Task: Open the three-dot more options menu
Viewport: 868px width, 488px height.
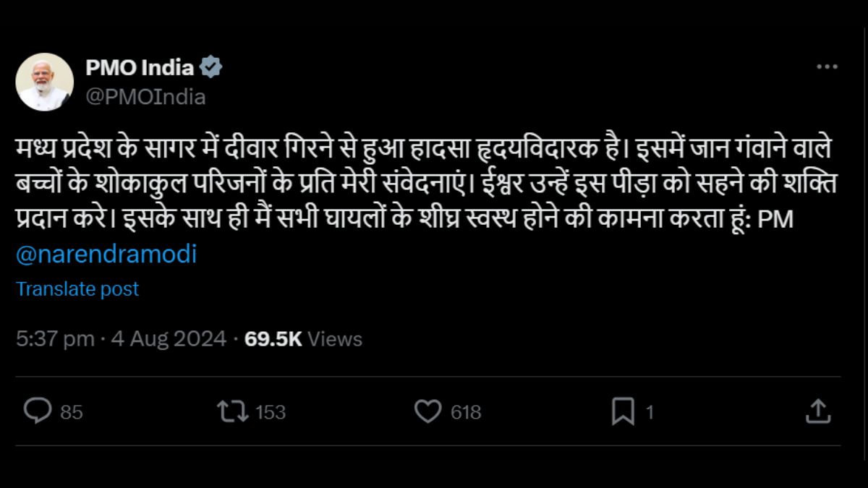Action: [827, 67]
